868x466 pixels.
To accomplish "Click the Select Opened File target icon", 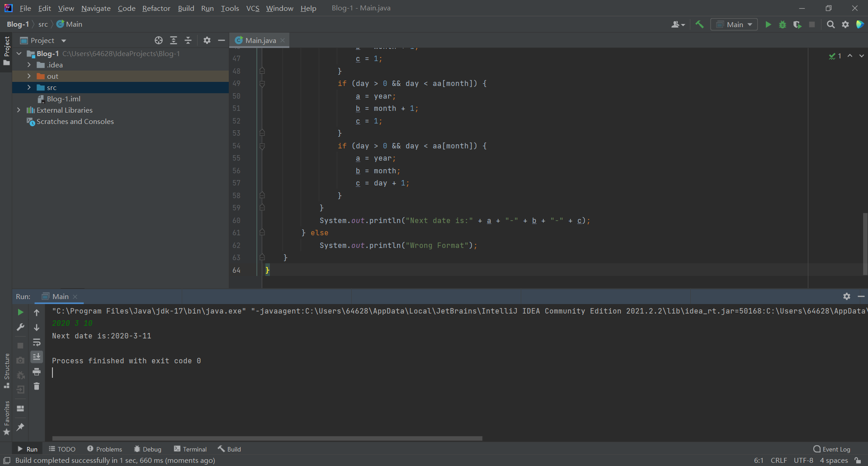I will [x=158, y=40].
